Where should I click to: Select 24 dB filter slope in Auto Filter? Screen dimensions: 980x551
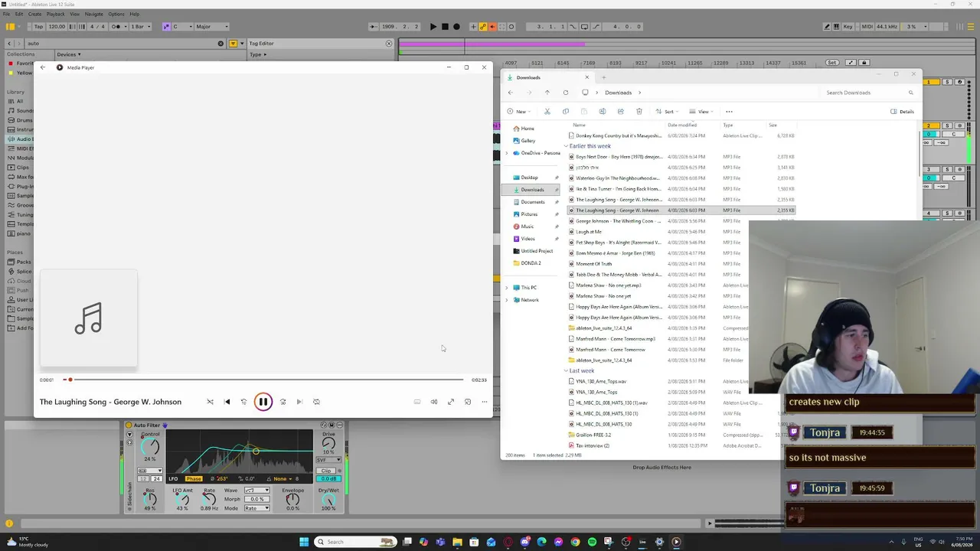click(x=157, y=479)
